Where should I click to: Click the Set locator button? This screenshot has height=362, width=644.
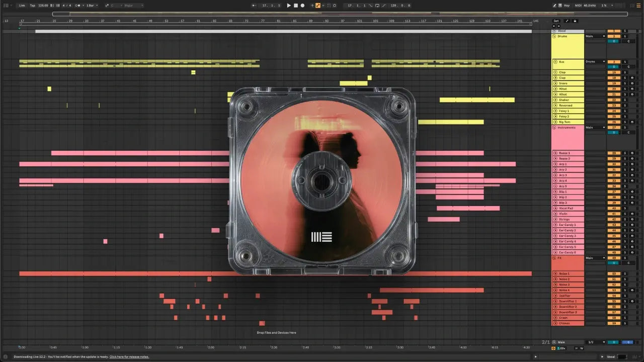(x=556, y=21)
